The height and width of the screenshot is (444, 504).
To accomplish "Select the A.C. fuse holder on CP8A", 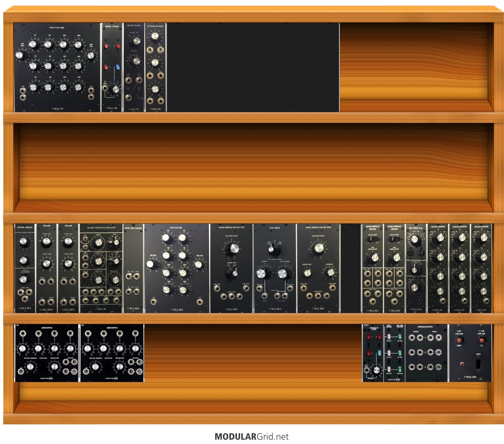I will (x=482, y=340).
